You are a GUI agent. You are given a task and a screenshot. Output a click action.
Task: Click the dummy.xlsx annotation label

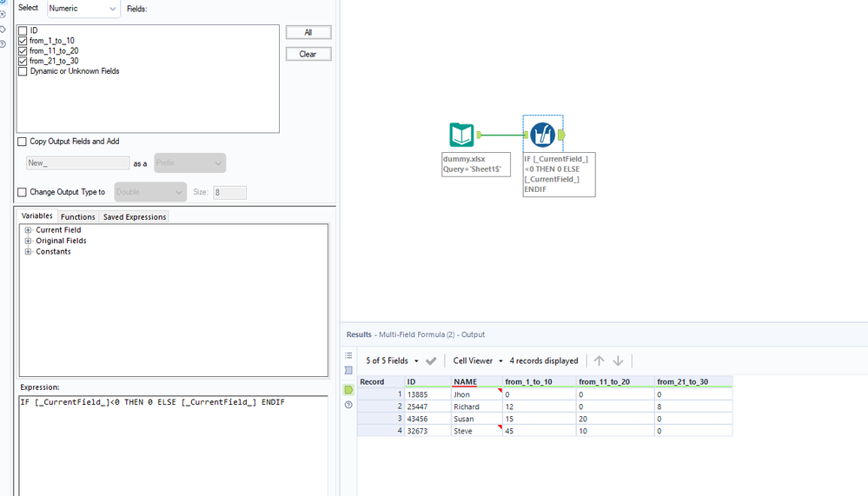pyautogui.click(x=476, y=164)
